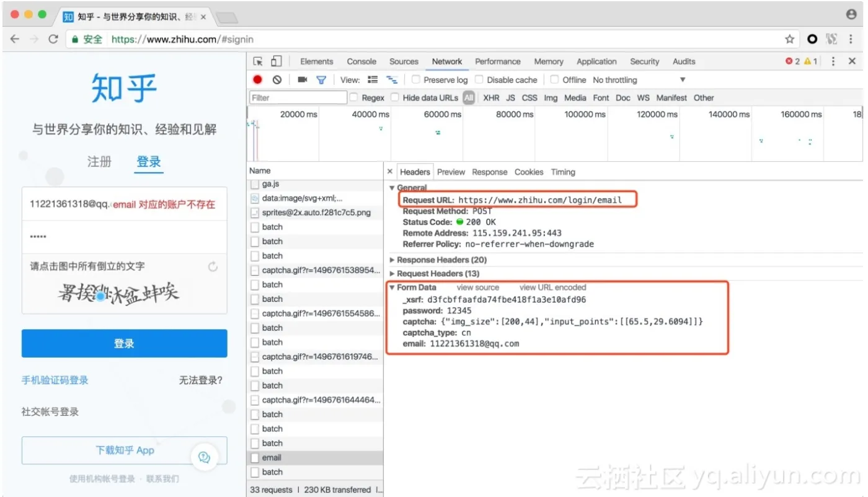Bookmark the page with the star icon
This screenshot has width=868, height=497.
click(789, 39)
